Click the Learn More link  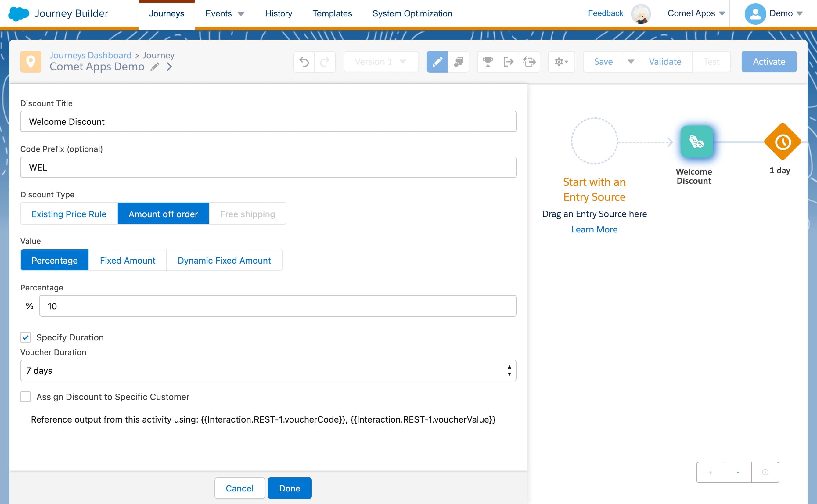(594, 229)
